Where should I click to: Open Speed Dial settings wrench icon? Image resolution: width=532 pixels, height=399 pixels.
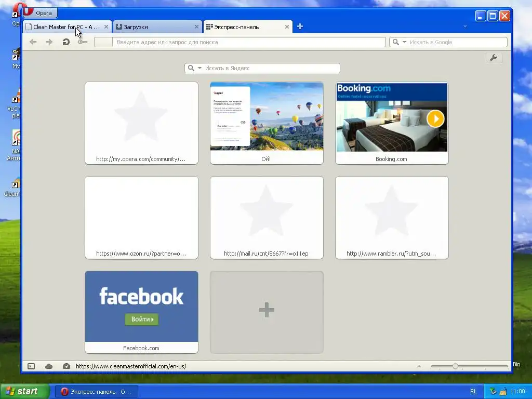494,58
